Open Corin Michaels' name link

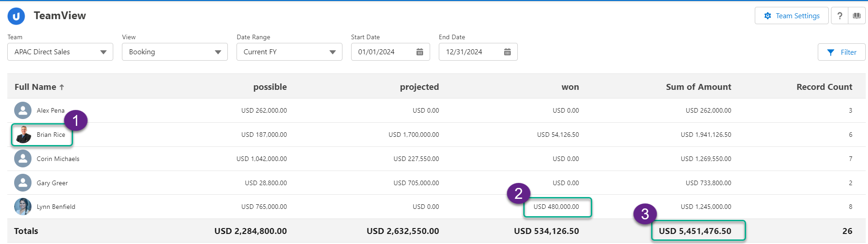58,159
